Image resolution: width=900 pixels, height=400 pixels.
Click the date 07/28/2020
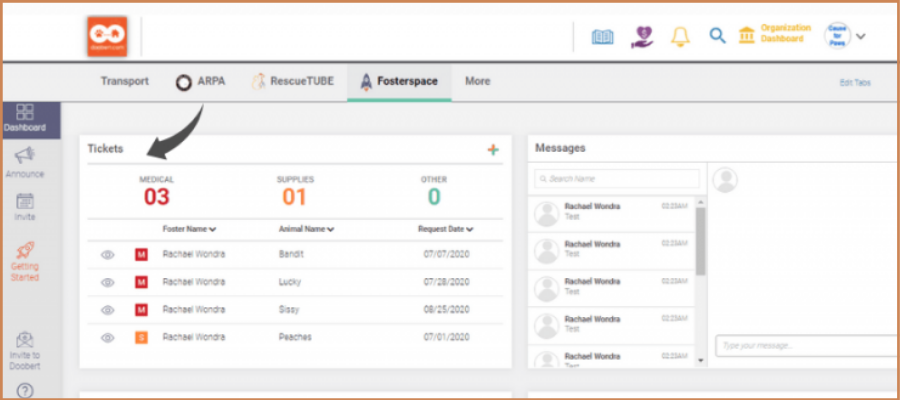(447, 282)
